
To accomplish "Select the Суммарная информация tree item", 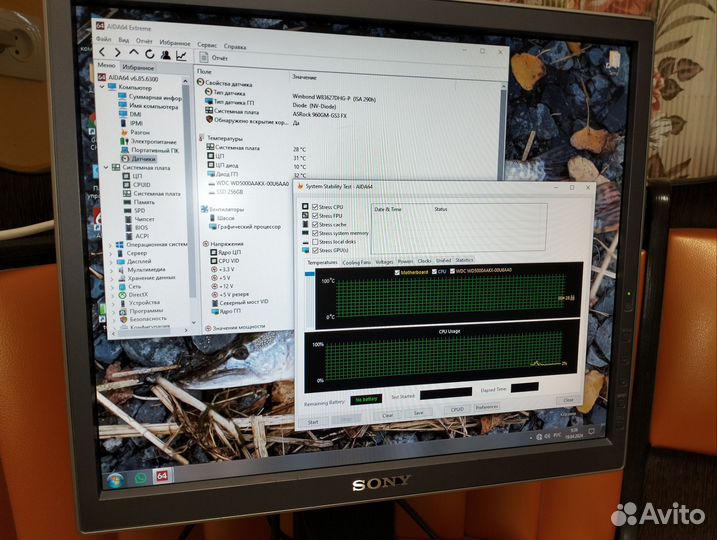I will pos(155,97).
